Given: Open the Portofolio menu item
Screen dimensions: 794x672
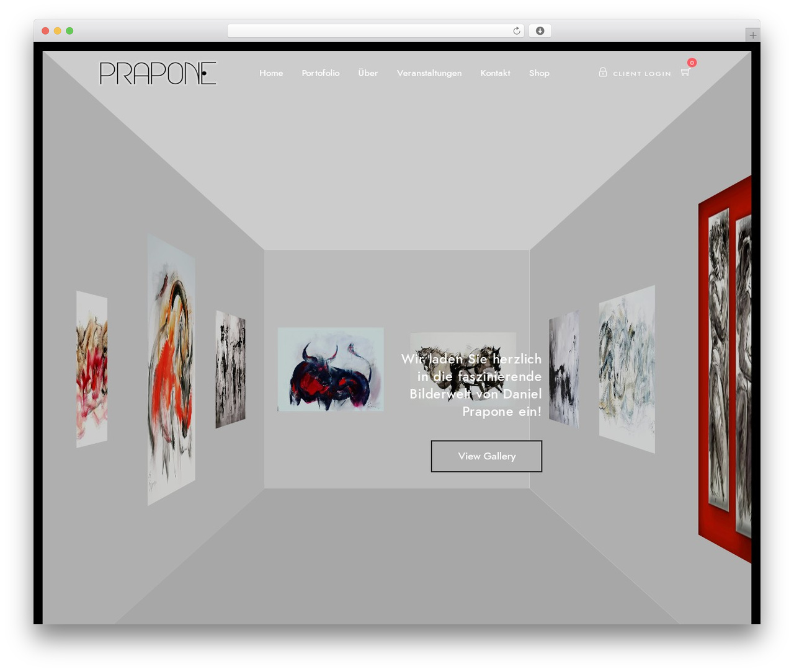Looking at the screenshot, I should (x=321, y=73).
